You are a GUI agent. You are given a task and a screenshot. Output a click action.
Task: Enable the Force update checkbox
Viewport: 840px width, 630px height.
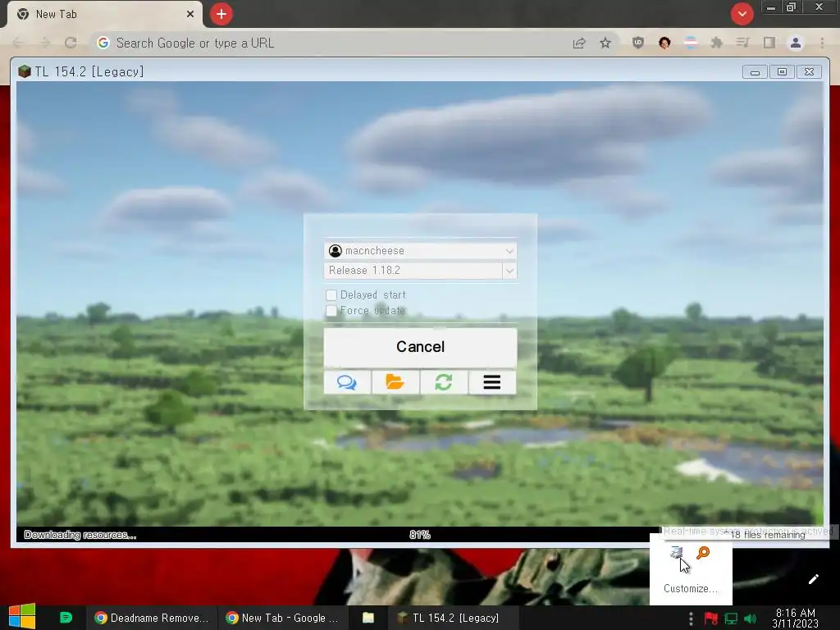[331, 311]
